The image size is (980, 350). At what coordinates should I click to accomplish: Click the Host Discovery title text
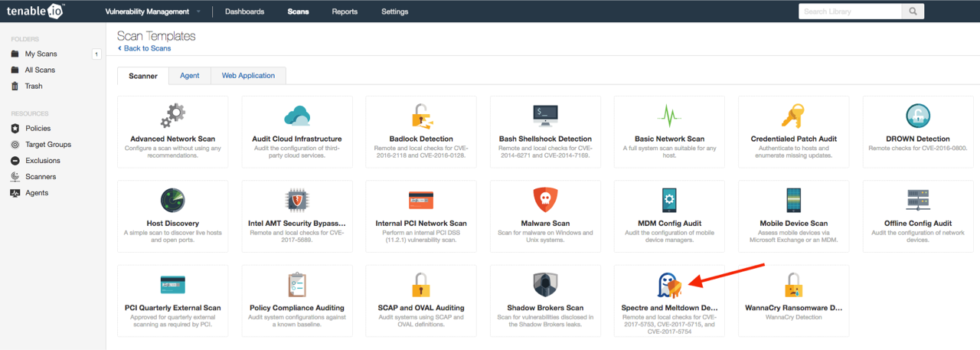(x=173, y=224)
